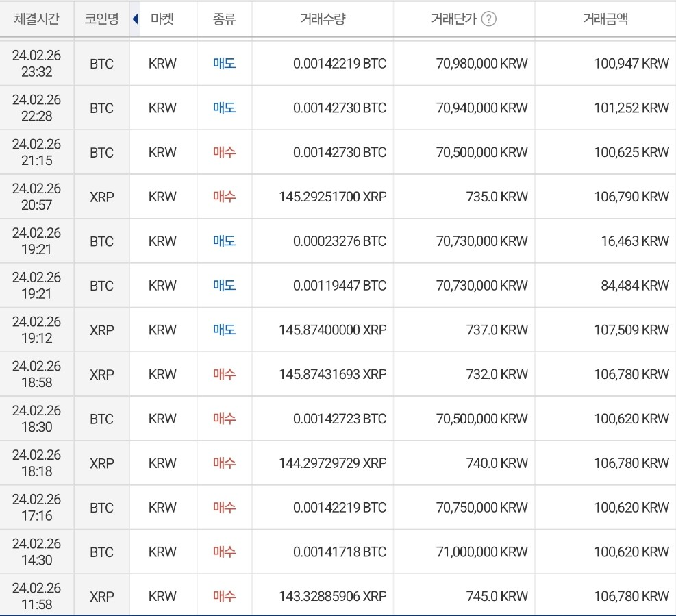This screenshot has height=616, width=676.
Task: Click the 매도 label in the 22:28 row
Action: point(224,108)
